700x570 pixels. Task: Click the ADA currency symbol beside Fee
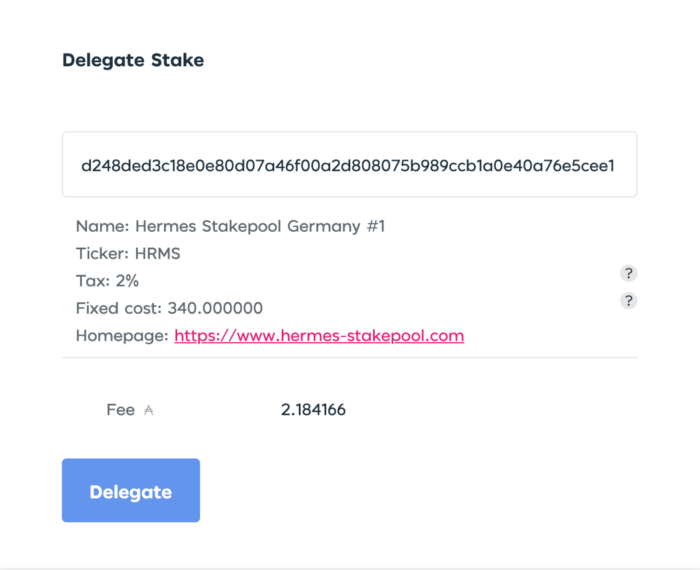tap(149, 410)
